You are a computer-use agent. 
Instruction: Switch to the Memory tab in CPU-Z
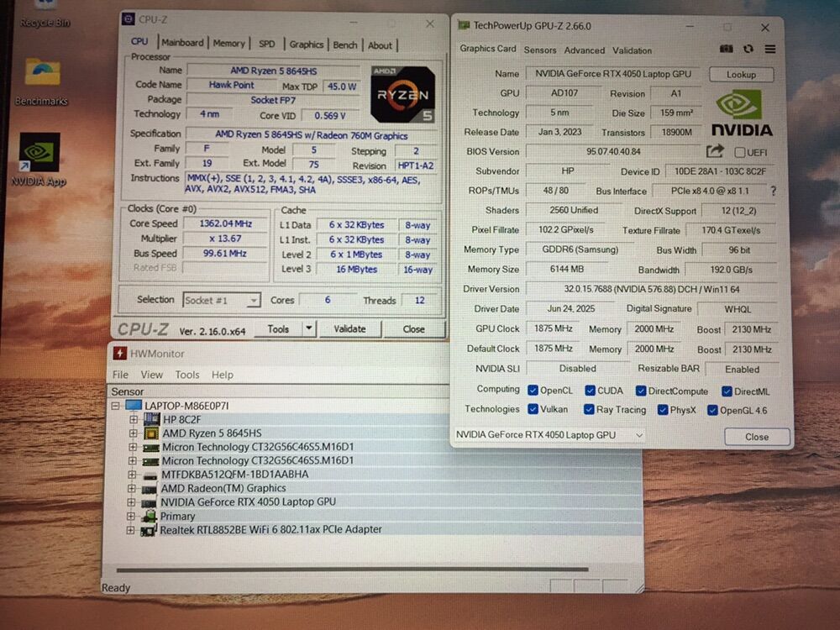(229, 45)
